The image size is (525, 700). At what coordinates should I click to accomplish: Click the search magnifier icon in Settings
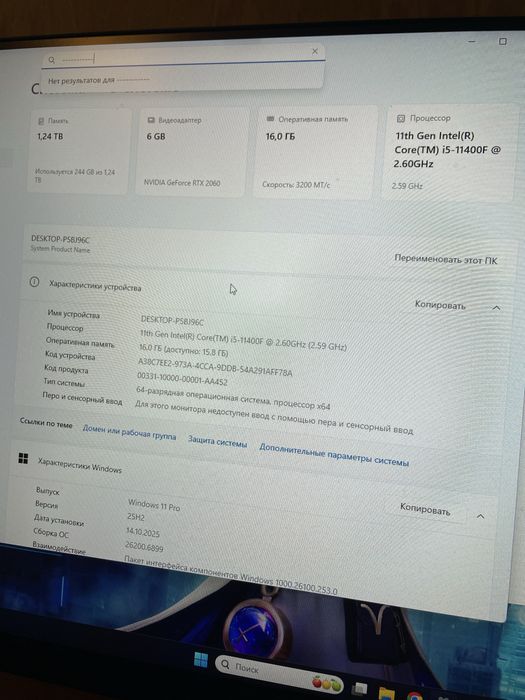tap(52, 60)
